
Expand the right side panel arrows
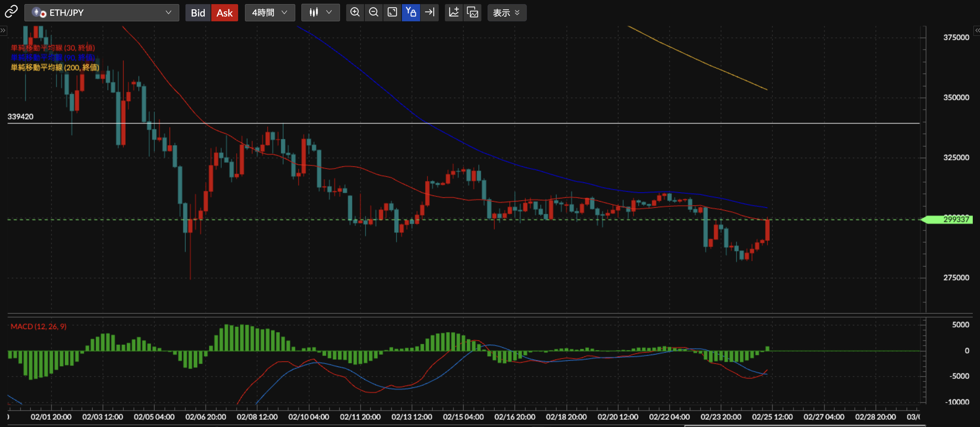point(977,30)
